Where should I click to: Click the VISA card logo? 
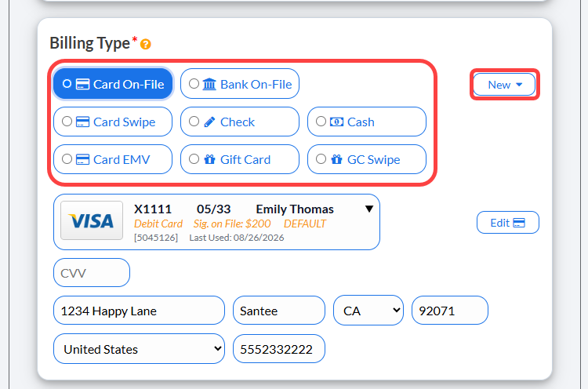[92, 220]
